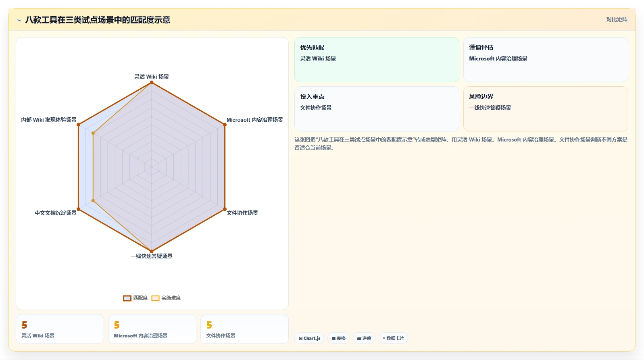Click the 中文文档沉淀场景 radar axis label
Image resolution: width=644 pixels, height=360 pixels.
click(x=56, y=213)
